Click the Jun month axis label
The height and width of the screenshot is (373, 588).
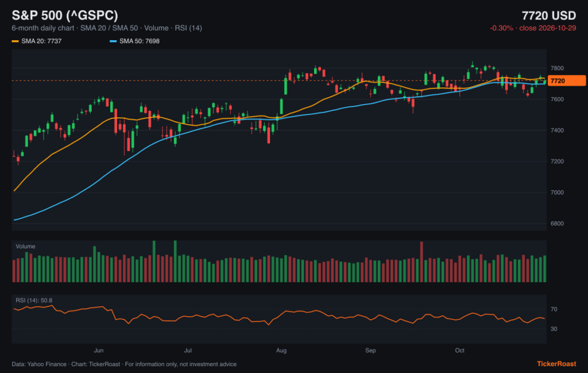click(x=99, y=351)
